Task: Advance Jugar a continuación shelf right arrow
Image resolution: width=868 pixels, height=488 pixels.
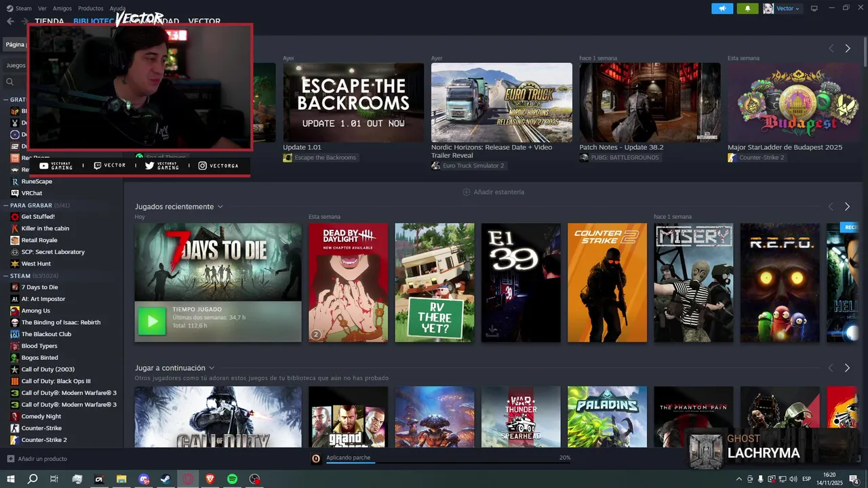Action: coord(847,368)
